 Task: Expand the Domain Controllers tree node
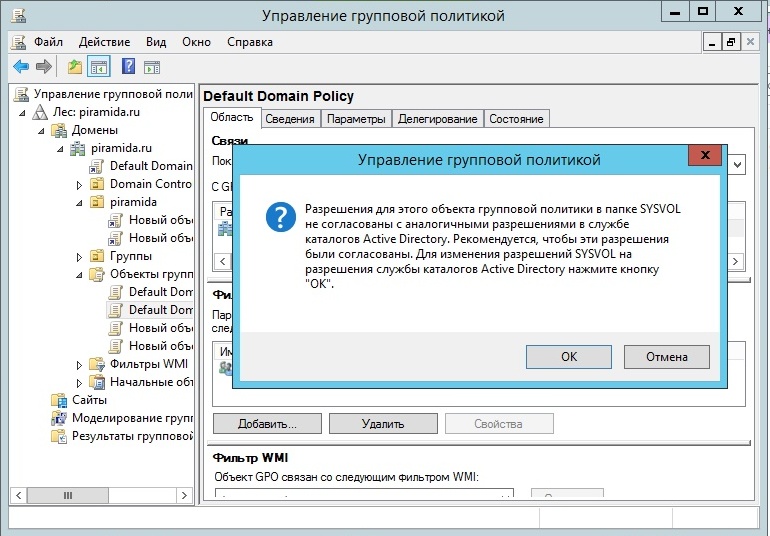[80, 184]
